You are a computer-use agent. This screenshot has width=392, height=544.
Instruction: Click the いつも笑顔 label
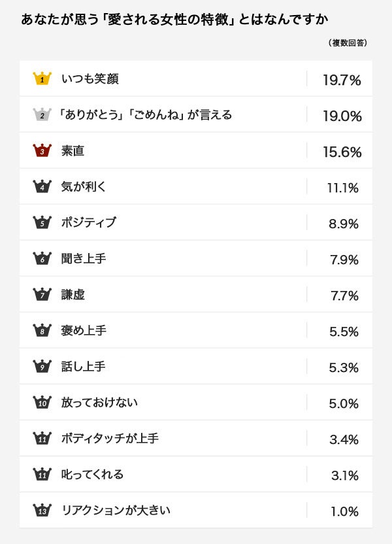[x=90, y=79]
